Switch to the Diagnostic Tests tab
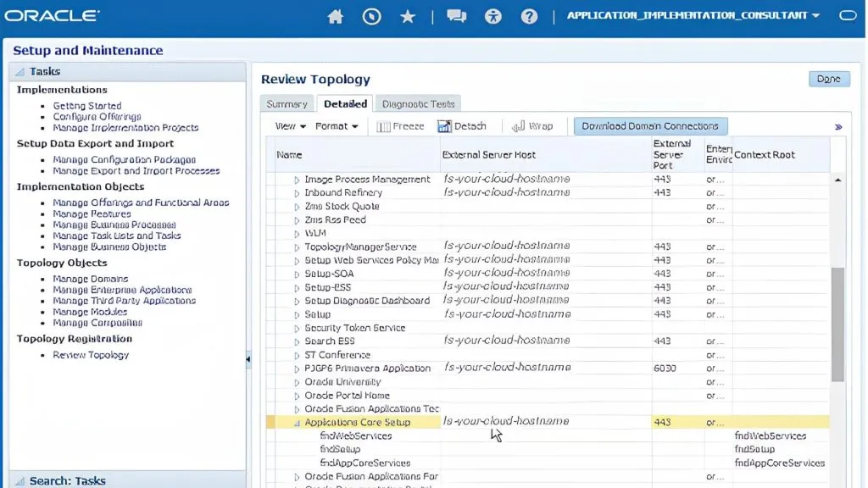The image size is (868, 488). click(x=418, y=104)
